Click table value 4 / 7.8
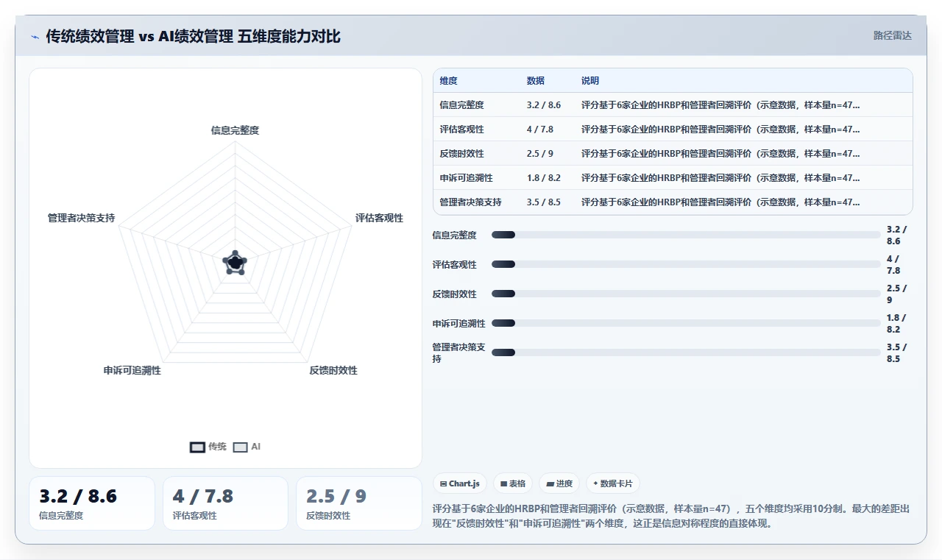Image resolution: width=942 pixels, height=560 pixels. (540, 130)
